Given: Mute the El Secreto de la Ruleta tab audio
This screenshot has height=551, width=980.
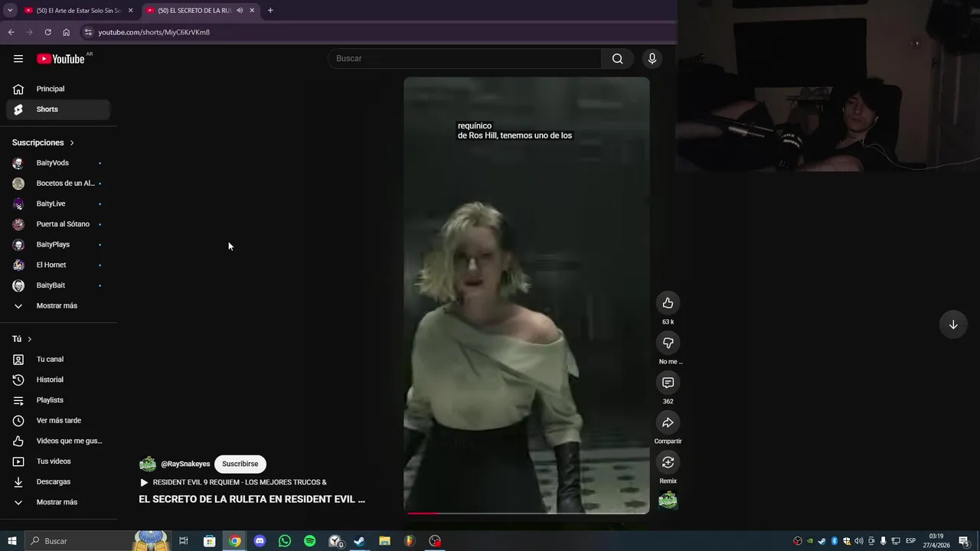Looking at the screenshot, I should [240, 11].
